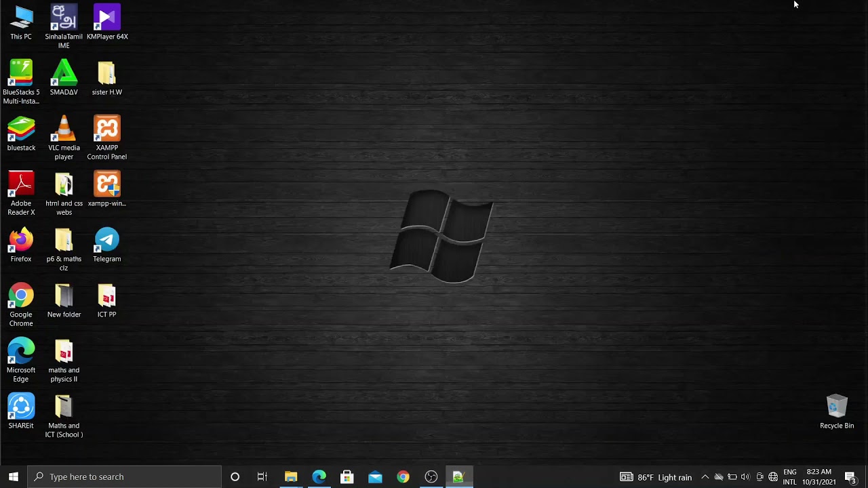Open the battery status tray icon

[x=732, y=477]
